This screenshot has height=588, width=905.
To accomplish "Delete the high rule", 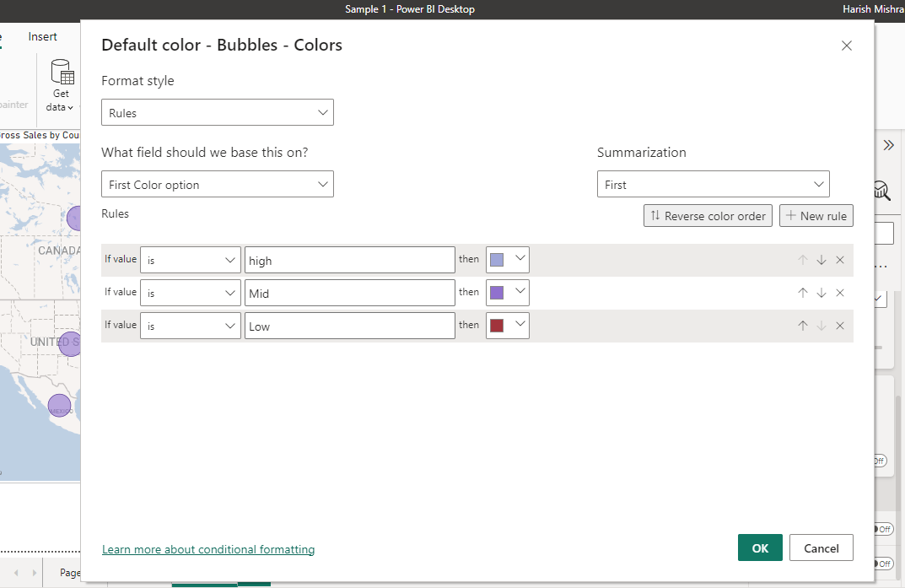I will pos(840,260).
